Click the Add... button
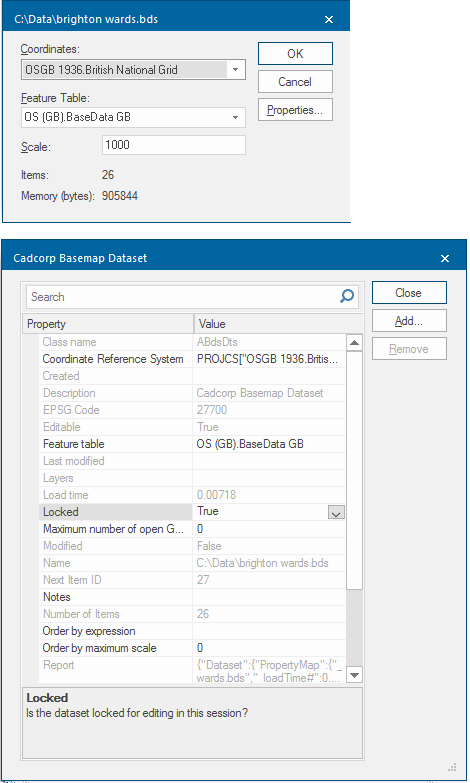This screenshot has height=783, width=470. point(409,321)
